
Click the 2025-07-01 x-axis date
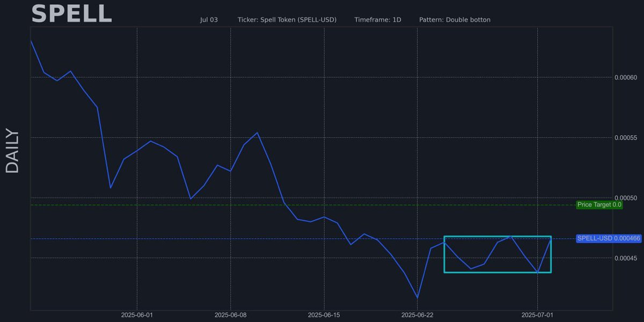(x=537, y=315)
